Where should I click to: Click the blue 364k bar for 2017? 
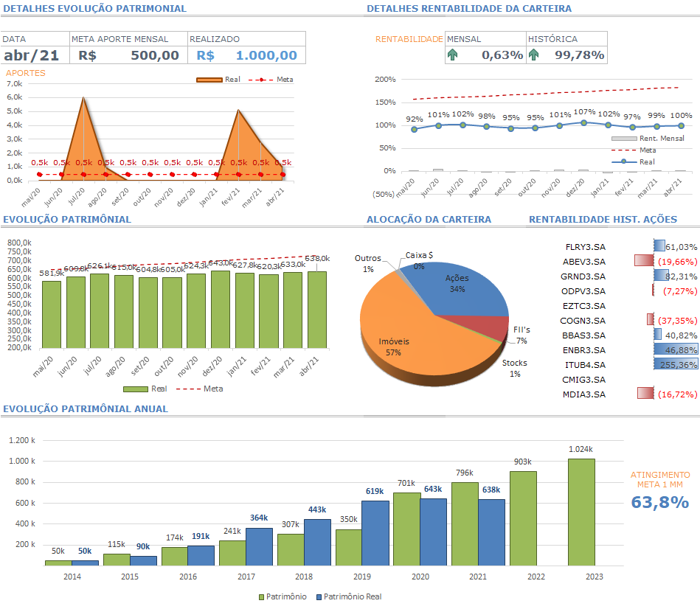[x=259, y=547]
